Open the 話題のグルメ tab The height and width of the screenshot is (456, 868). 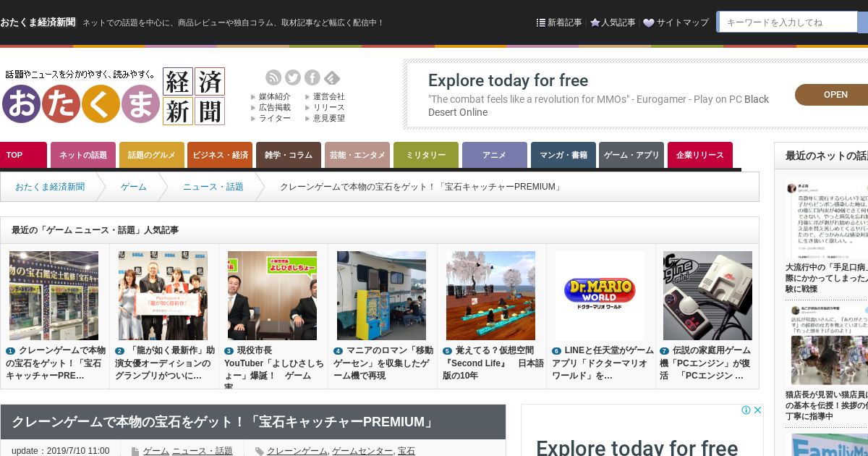(x=152, y=155)
